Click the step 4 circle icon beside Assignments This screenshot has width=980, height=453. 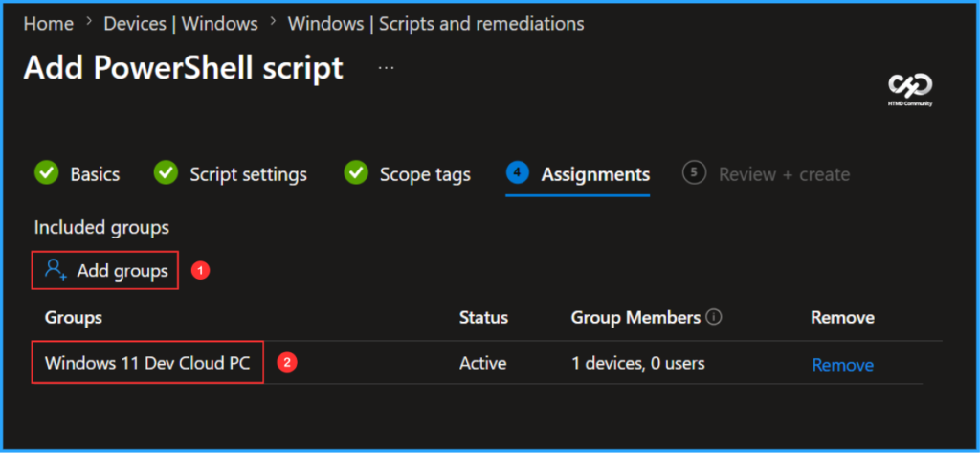pyautogui.click(x=518, y=172)
